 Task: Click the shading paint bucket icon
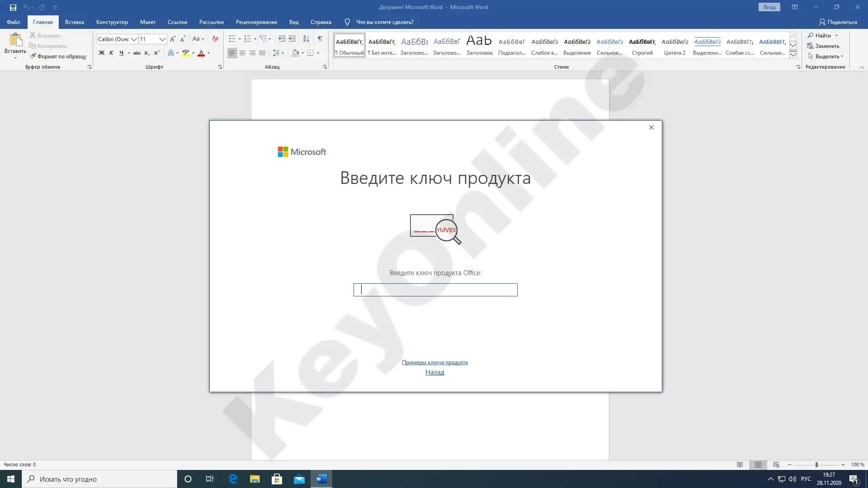point(295,53)
